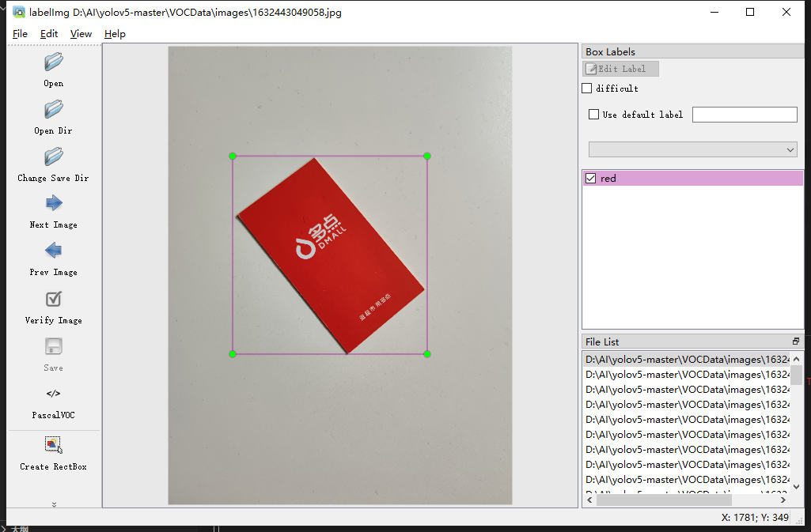Viewport: 811px width, 532px height.
Task: Switch annotation format via PascalVOC icon
Action: (53, 394)
